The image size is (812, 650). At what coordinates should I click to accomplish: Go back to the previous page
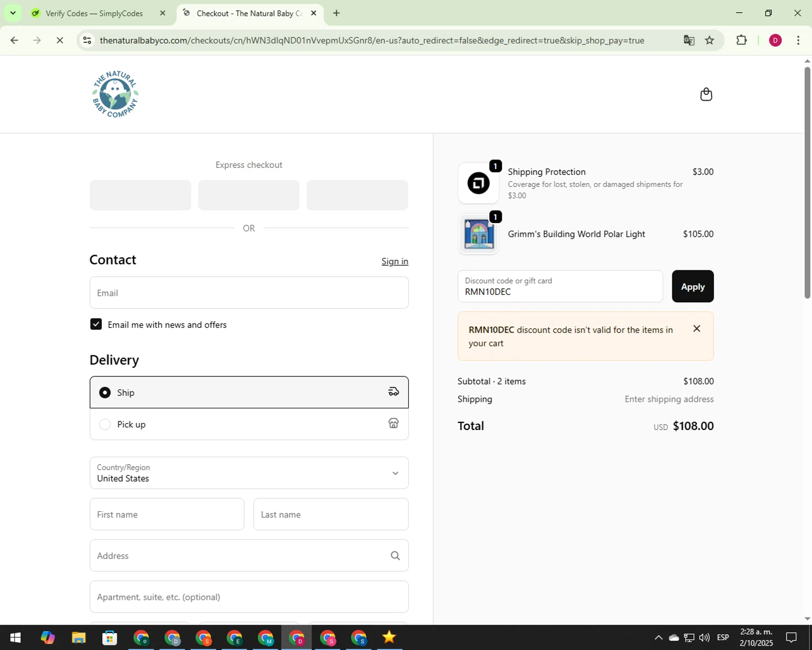tap(15, 40)
